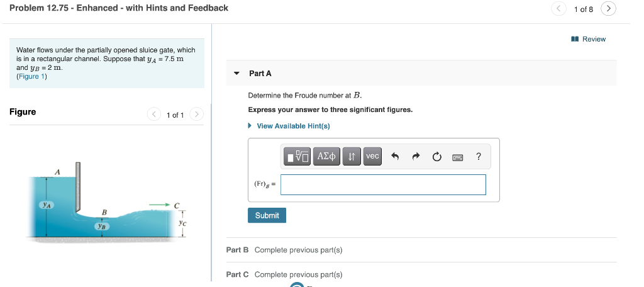
Task: Collapse the Part A section
Action: (x=236, y=74)
